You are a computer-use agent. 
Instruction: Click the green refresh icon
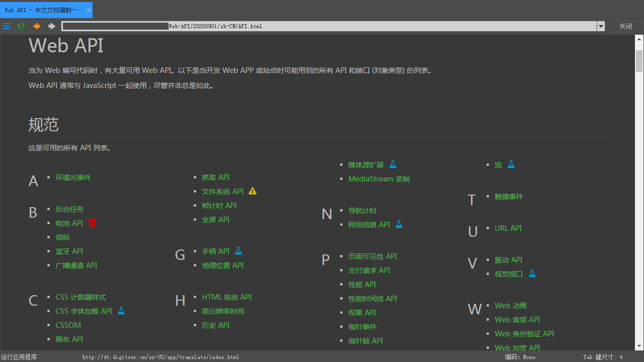click(x=21, y=26)
